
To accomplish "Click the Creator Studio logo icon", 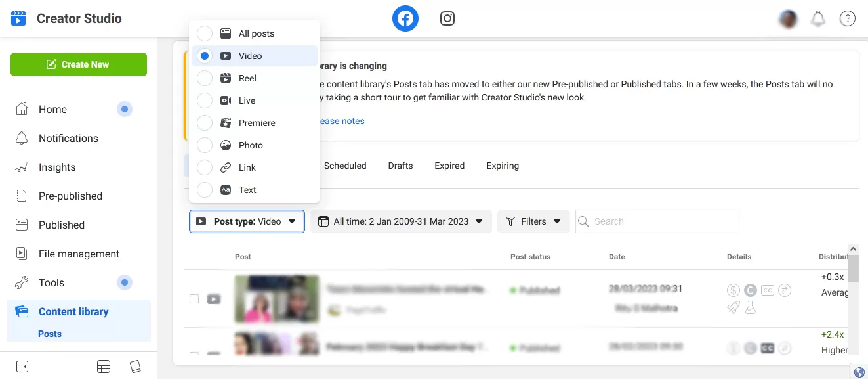I will (x=18, y=18).
